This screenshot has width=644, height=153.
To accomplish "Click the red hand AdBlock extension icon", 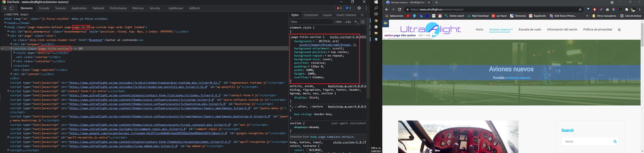I will click(x=595, y=10).
